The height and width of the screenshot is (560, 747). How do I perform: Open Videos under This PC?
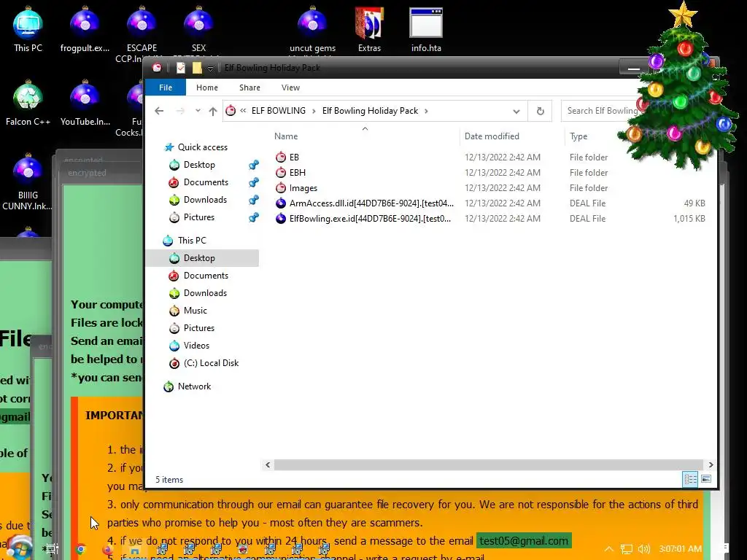196,346
